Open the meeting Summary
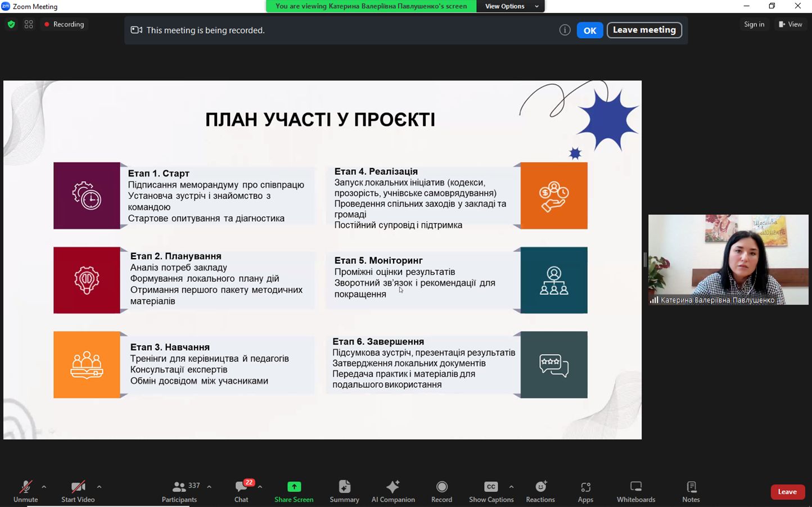Screen dimensions: 812x507 point(344,491)
